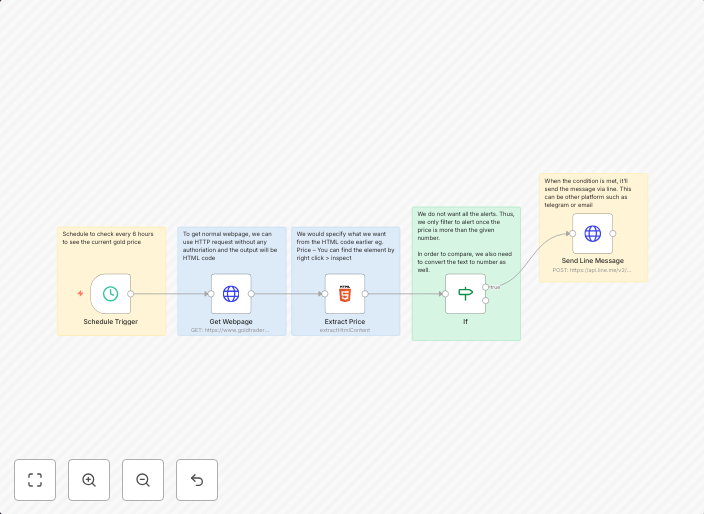Image resolution: width=704 pixels, height=514 pixels.
Task: Click the Get Webpage input connector
Action: [x=211, y=294]
